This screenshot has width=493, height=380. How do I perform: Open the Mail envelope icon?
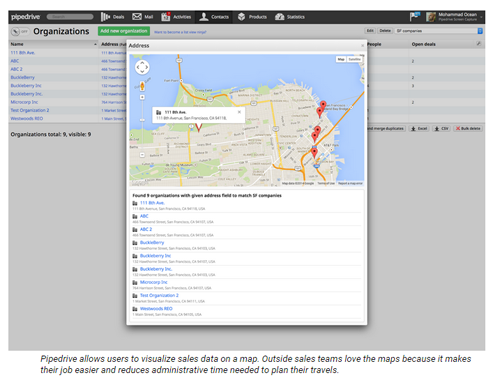click(x=137, y=17)
